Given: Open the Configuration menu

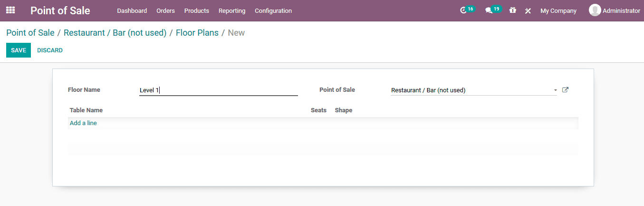Looking at the screenshot, I should [x=273, y=10].
